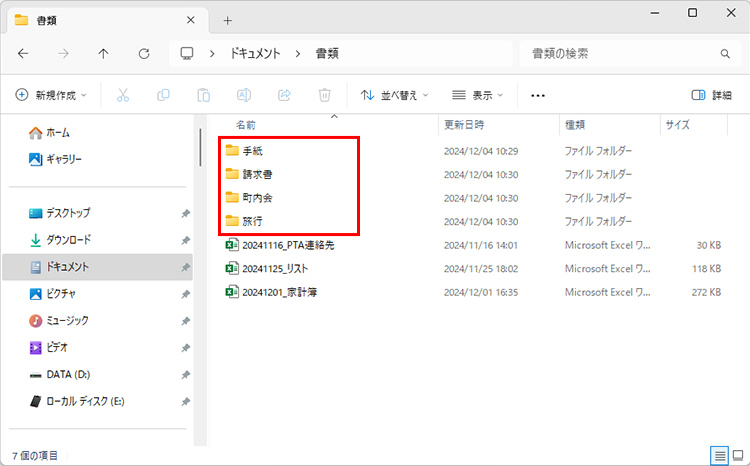
Task: Switch to details view icon in status bar
Action: (x=718, y=455)
